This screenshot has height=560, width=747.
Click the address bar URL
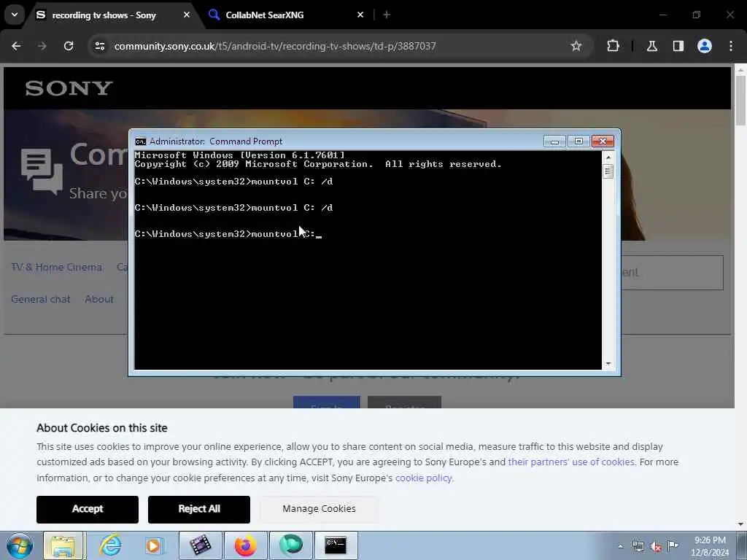pyautogui.click(x=275, y=46)
